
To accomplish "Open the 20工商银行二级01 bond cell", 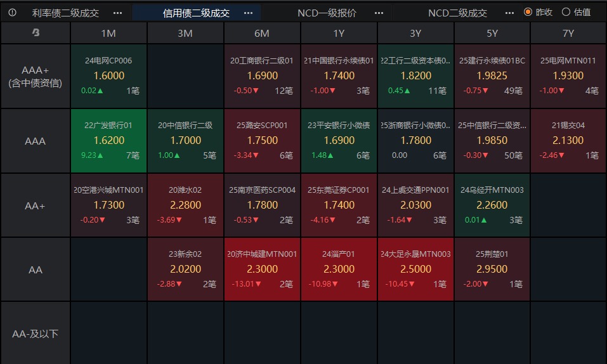I will pyautogui.click(x=262, y=76).
